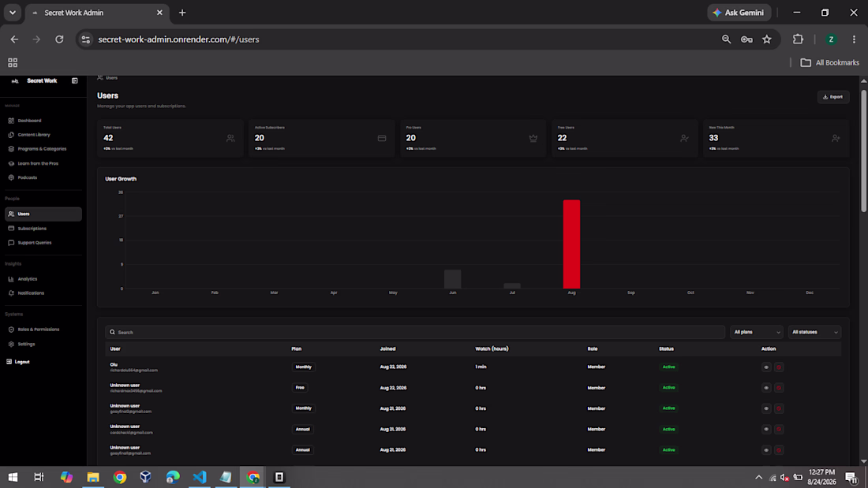Viewport: 868px width, 488px height.
Task: Click the Monthly plan badge for Olu
Action: [x=303, y=367]
